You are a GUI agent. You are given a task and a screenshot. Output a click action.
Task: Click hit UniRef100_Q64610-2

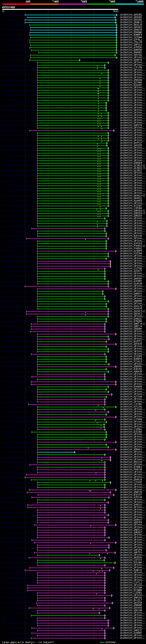coord(132,196)
